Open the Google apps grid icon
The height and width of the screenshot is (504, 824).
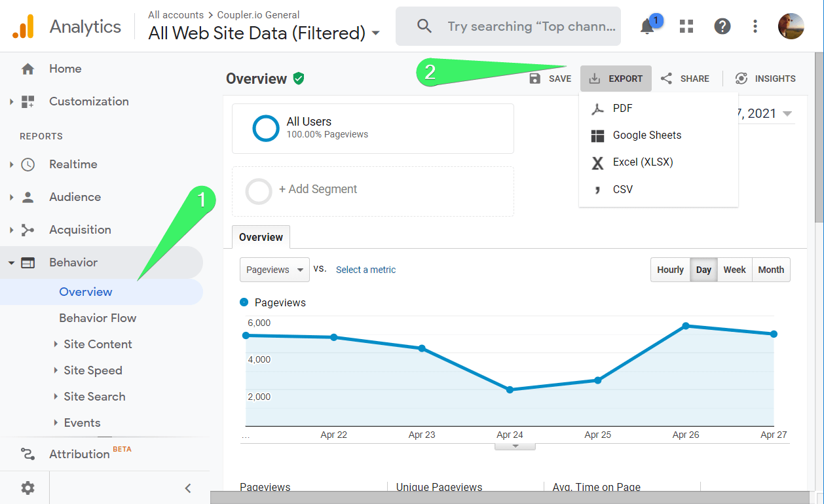click(686, 26)
